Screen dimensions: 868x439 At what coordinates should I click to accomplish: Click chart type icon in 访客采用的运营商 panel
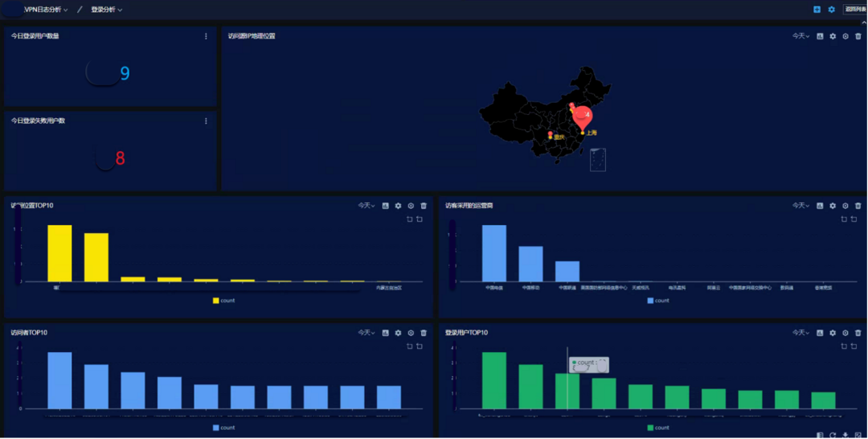[820, 206]
